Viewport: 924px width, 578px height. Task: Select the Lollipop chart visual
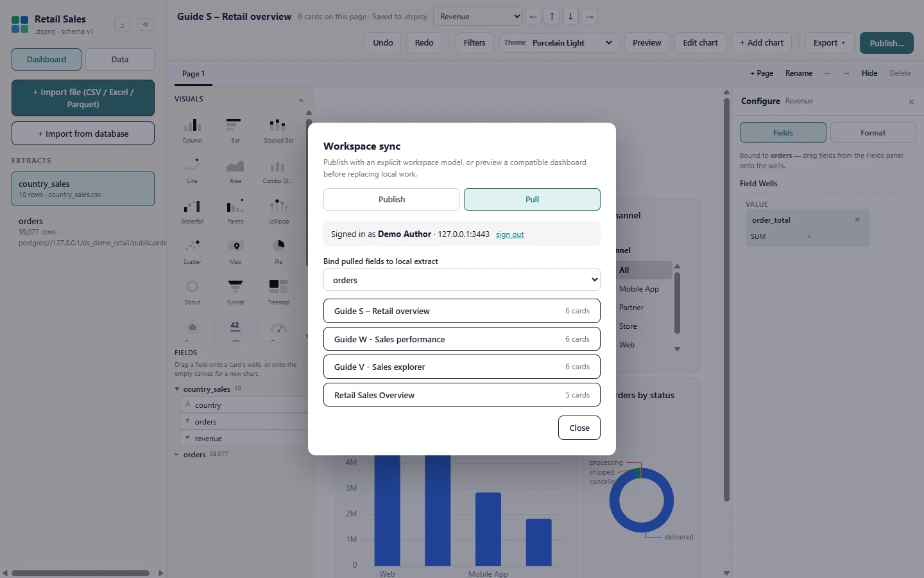coord(278,211)
